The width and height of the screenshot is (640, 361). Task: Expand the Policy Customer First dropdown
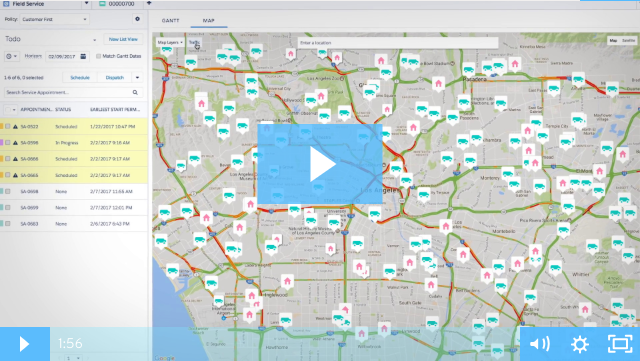click(x=54, y=19)
